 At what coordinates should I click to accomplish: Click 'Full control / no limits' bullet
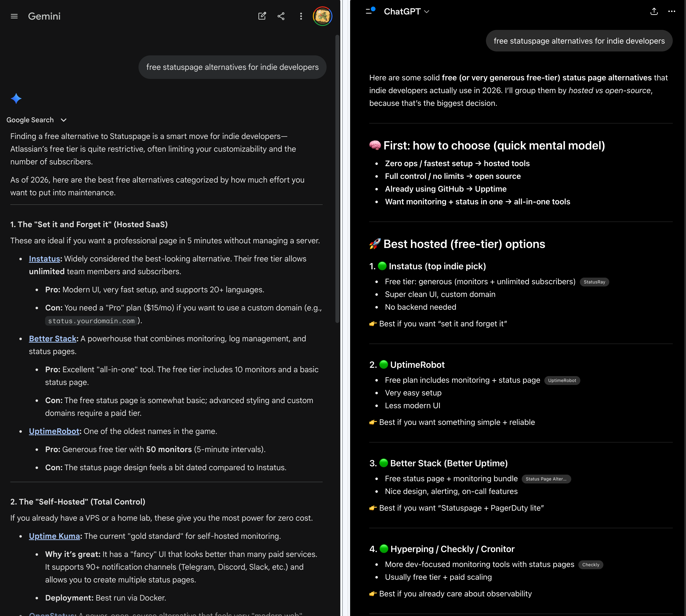pyautogui.click(x=453, y=176)
